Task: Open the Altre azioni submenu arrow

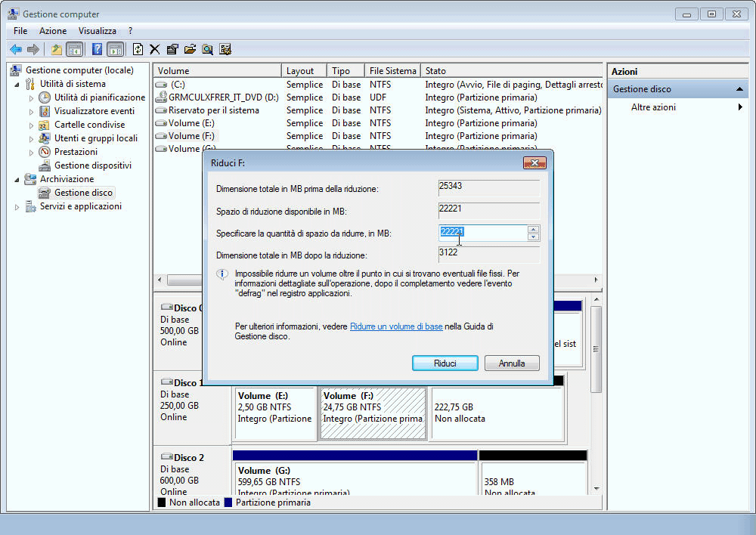Action: pos(740,107)
